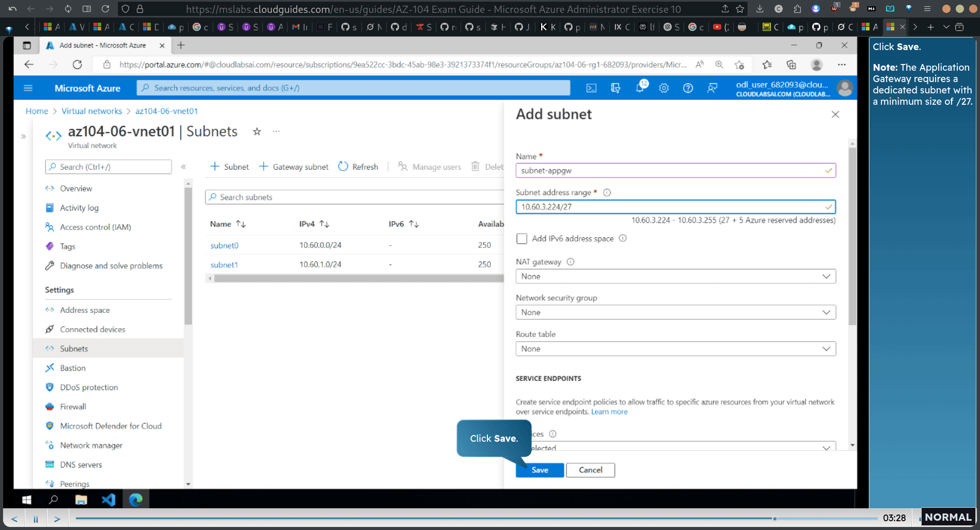Open Azure feedback icon

[x=712, y=88]
